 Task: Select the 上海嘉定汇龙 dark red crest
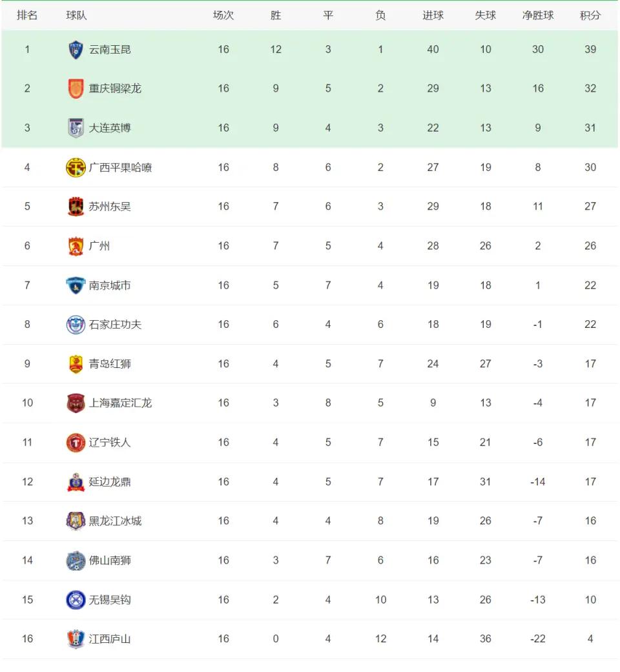(x=76, y=403)
